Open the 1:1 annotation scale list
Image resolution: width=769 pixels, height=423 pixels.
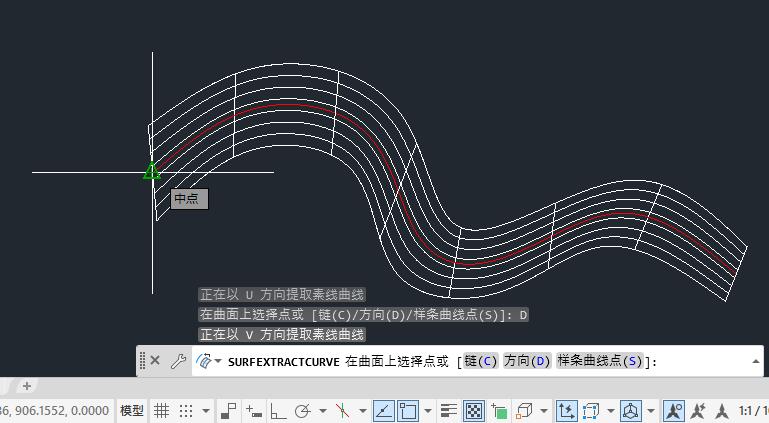[753, 410]
